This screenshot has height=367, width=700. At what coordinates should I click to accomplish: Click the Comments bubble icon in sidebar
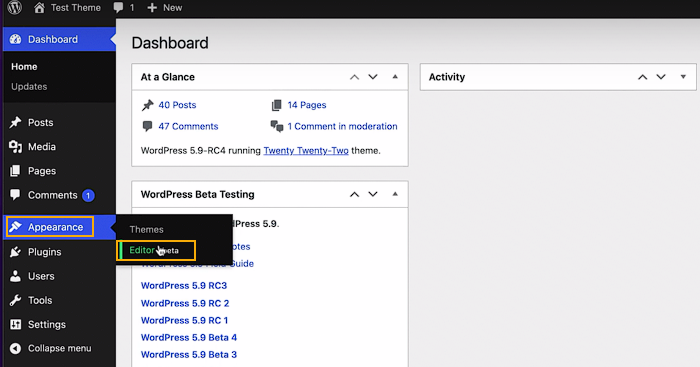point(16,195)
